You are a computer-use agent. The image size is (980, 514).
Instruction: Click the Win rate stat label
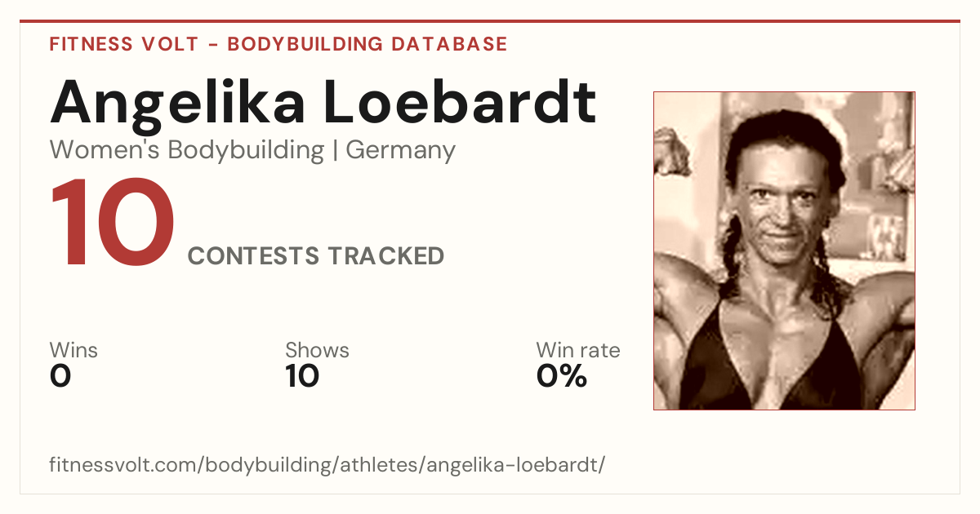[578, 350]
